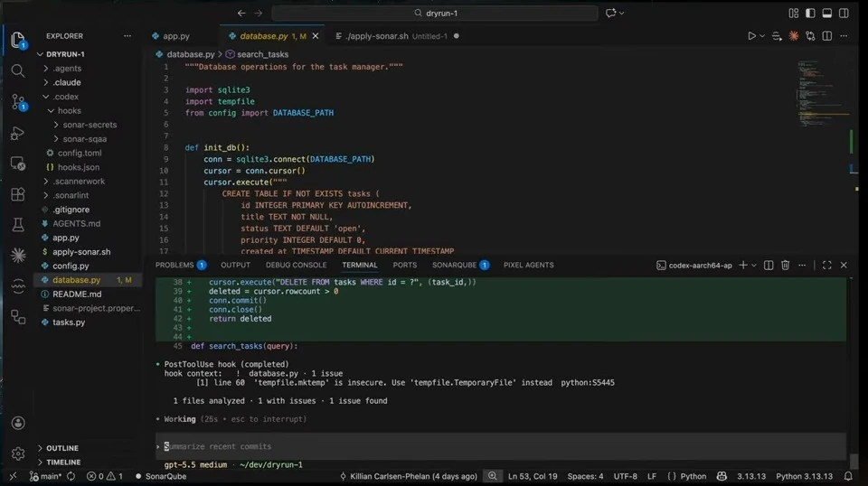The width and height of the screenshot is (868, 486).
Task: Close the database.py tab
Action: pos(316,36)
